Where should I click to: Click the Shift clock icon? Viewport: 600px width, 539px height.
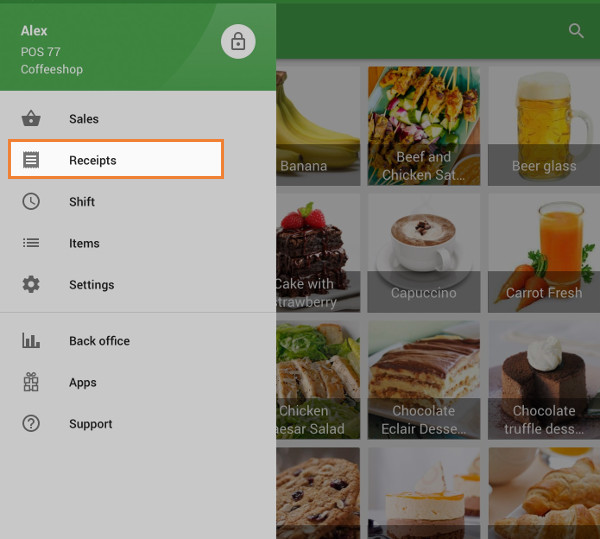[x=31, y=202]
